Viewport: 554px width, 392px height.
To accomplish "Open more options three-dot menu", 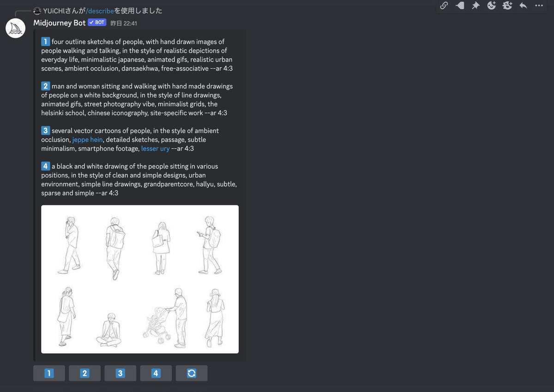I will 539,6.
